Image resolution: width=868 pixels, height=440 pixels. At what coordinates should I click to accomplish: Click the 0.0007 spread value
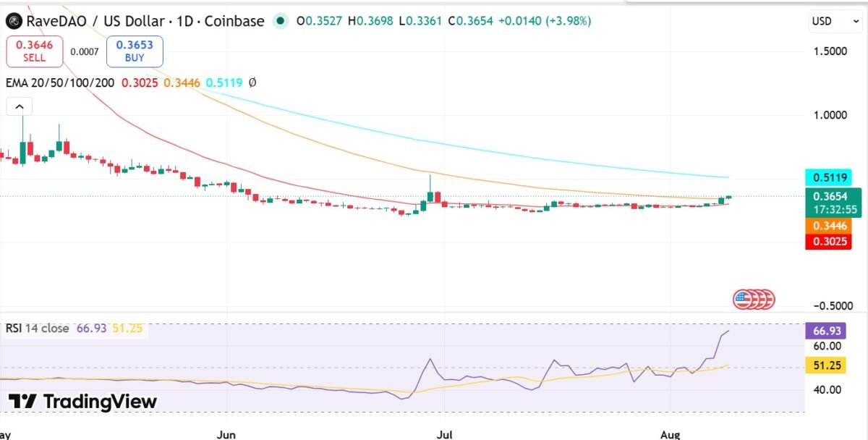(85, 52)
